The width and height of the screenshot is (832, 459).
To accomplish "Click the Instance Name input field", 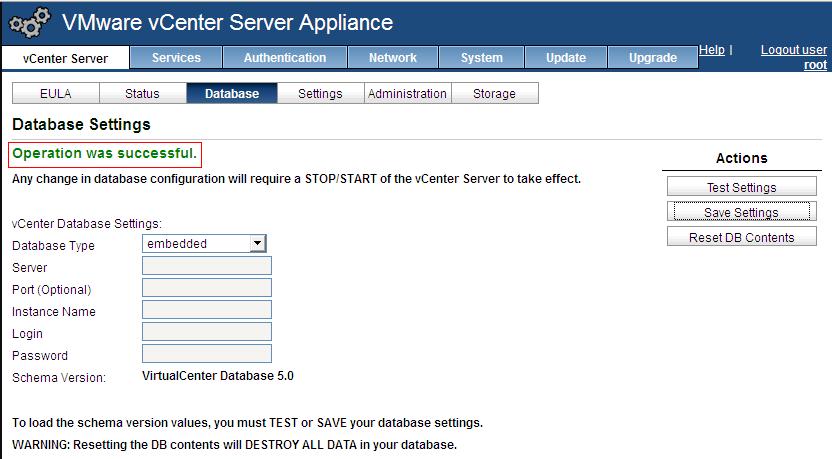I will 207,310.
